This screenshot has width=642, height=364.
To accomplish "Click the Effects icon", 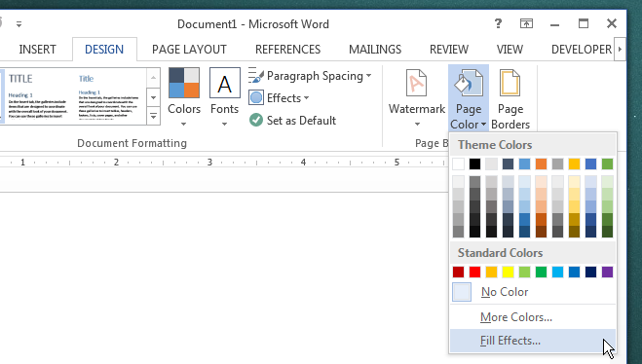I will coord(256,98).
